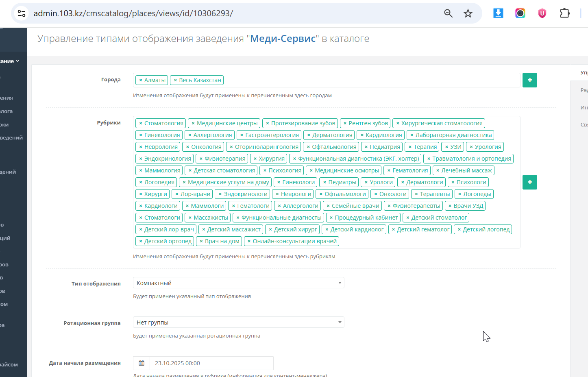The width and height of the screenshot is (588, 377).
Task: Remove the Лабораторная диагностика tag
Action: (412, 135)
